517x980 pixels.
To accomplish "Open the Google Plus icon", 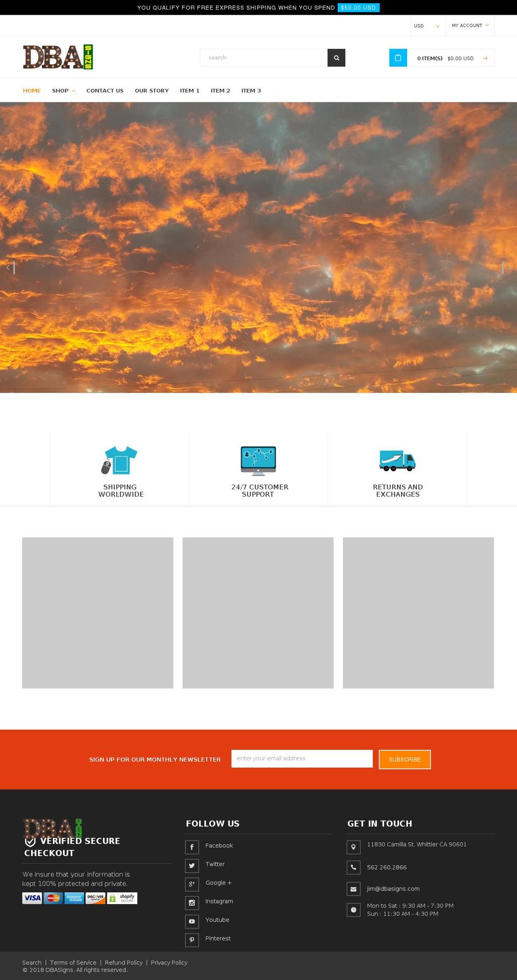I will (192, 884).
